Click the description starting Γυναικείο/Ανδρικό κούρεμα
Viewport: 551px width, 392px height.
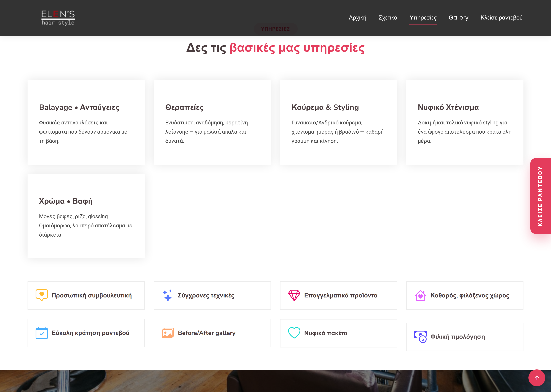337,132
